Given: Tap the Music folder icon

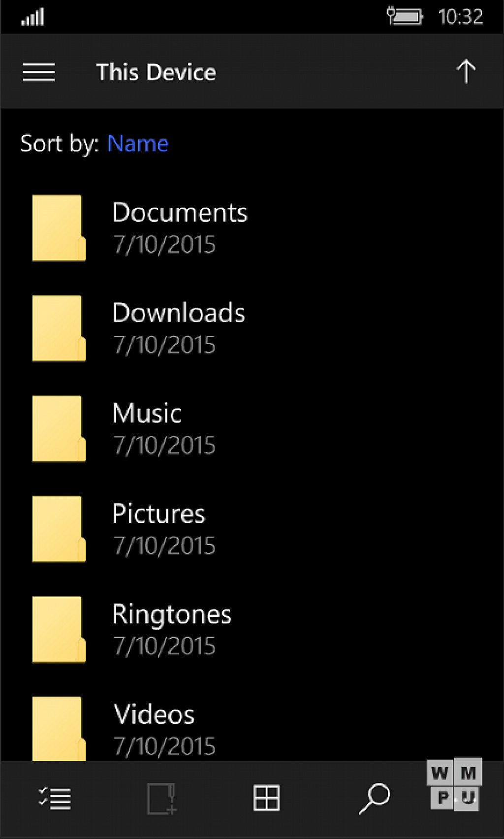Looking at the screenshot, I should [59, 429].
